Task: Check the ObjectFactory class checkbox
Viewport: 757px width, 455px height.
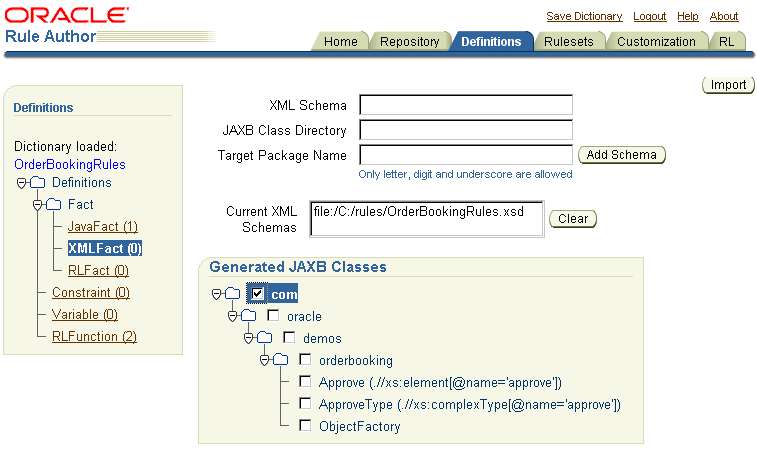Action: point(305,426)
